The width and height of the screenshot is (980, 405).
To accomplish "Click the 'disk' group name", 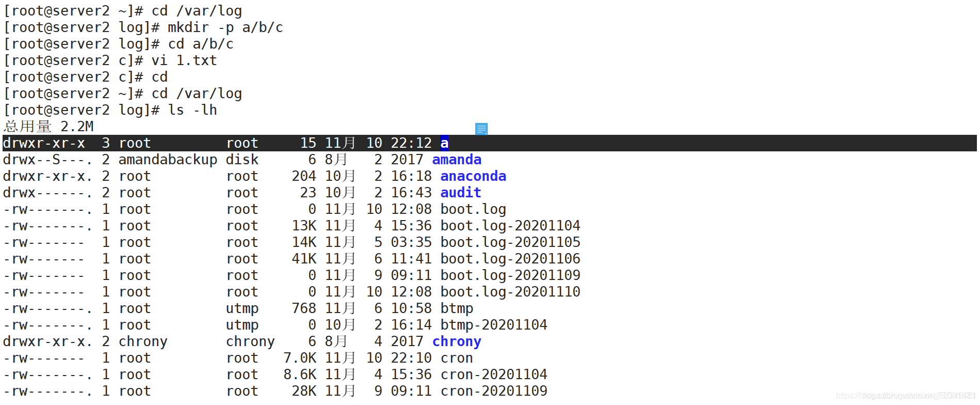I will tap(242, 160).
